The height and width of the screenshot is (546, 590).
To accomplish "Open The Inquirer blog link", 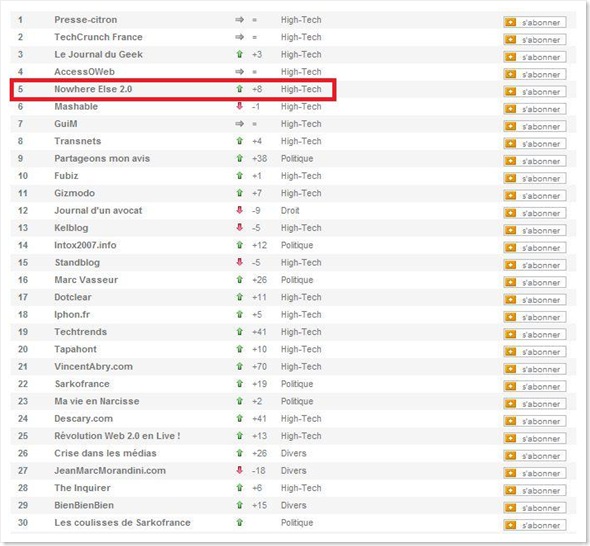I will 82,488.
